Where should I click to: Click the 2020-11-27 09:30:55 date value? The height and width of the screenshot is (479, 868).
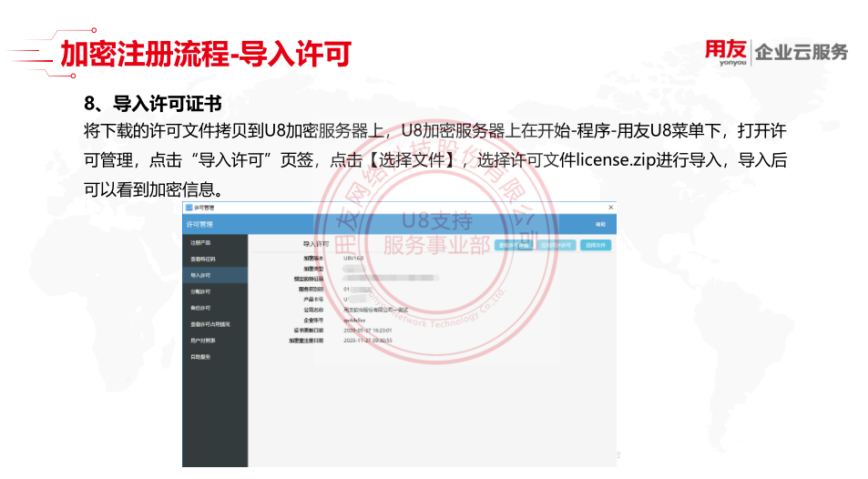[368, 341]
